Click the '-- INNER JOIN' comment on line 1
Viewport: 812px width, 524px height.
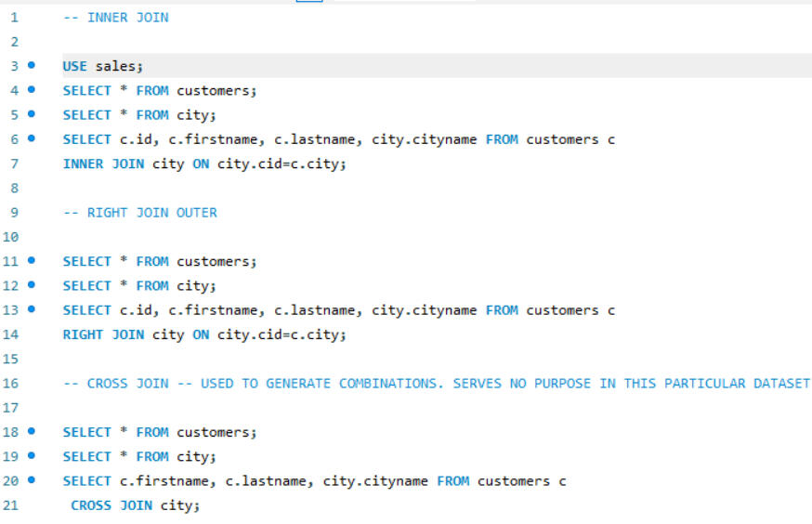coord(115,18)
